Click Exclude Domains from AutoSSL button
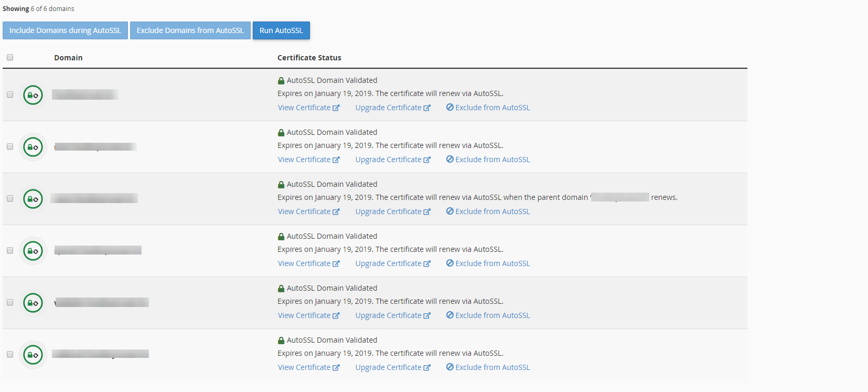Image resolution: width=868 pixels, height=392 pixels. coord(190,30)
